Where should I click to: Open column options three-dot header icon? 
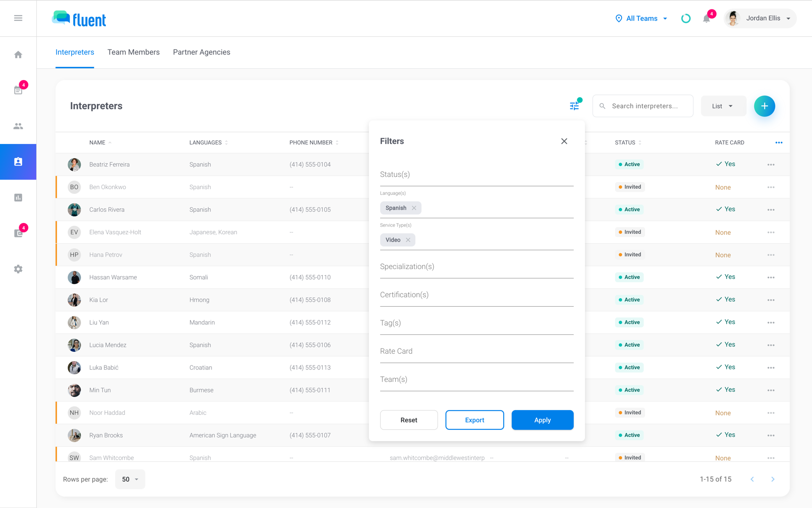click(779, 143)
